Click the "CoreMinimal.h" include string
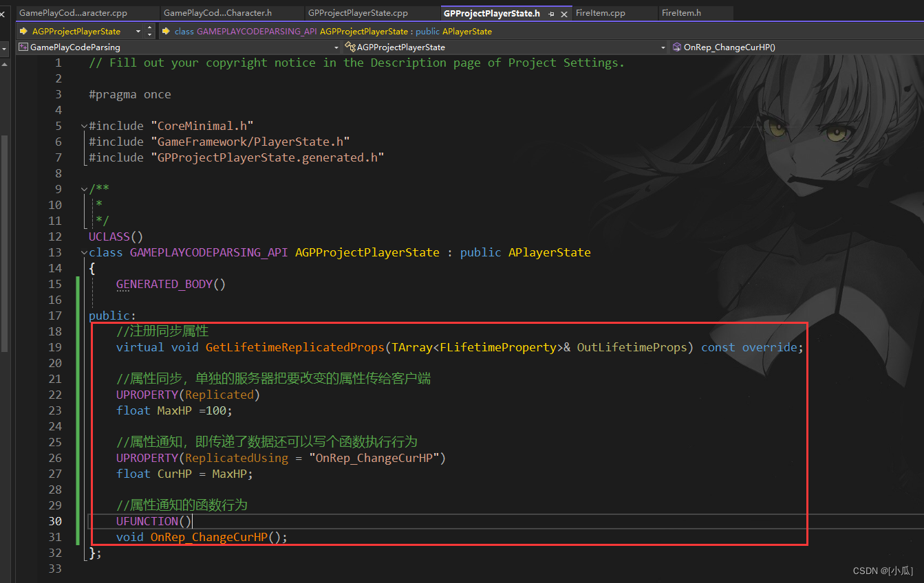 pos(202,126)
